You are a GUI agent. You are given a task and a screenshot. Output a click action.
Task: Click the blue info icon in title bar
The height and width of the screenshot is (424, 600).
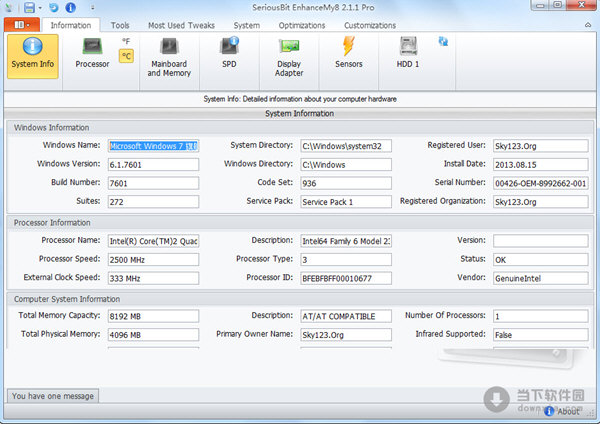(70, 7)
